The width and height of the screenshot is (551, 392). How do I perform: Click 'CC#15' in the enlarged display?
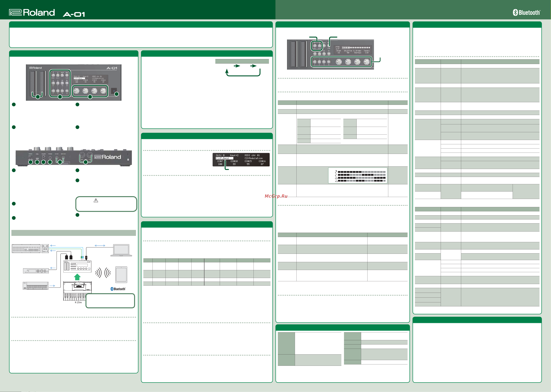[248, 161]
